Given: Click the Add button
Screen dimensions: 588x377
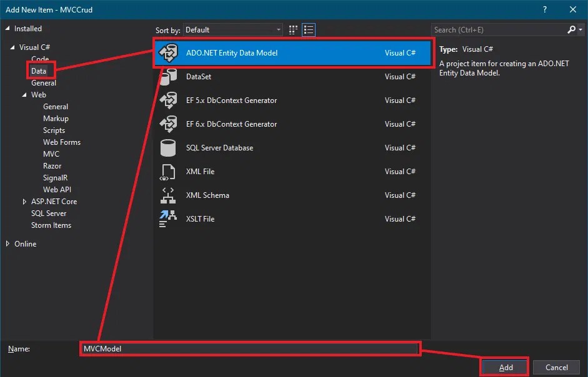Looking at the screenshot, I should click(506, 367).
